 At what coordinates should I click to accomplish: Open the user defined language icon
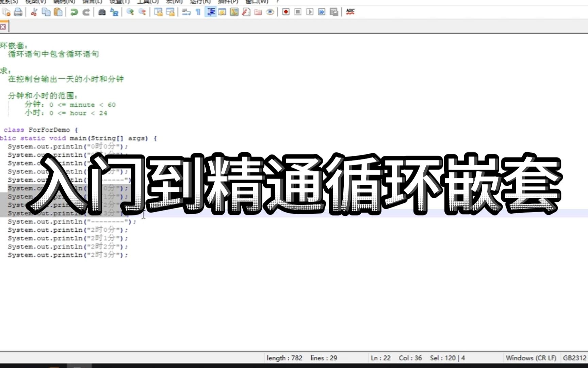pos(222,12)
